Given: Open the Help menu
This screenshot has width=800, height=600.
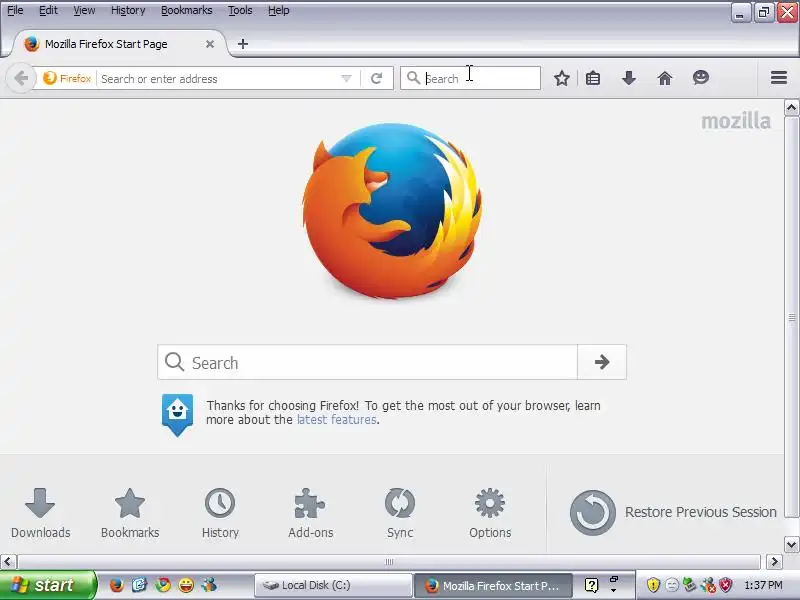Looking at the screenshot, I should [279, 10].
